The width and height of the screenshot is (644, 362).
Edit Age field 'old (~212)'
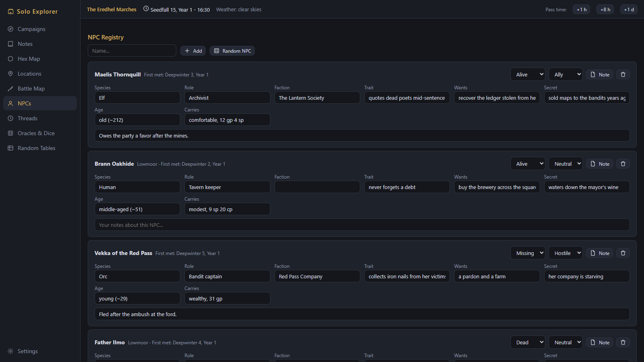click(x=137, y=120)
